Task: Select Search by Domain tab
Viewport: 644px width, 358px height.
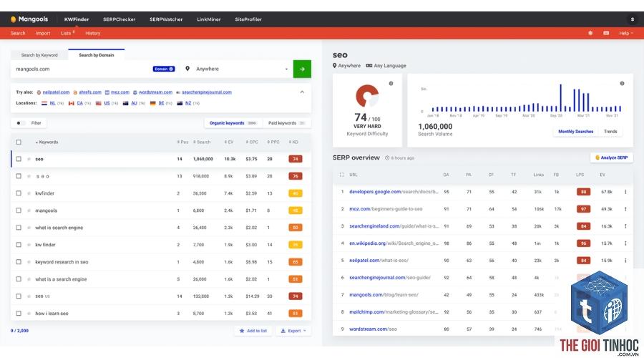Action: [97, 55]
